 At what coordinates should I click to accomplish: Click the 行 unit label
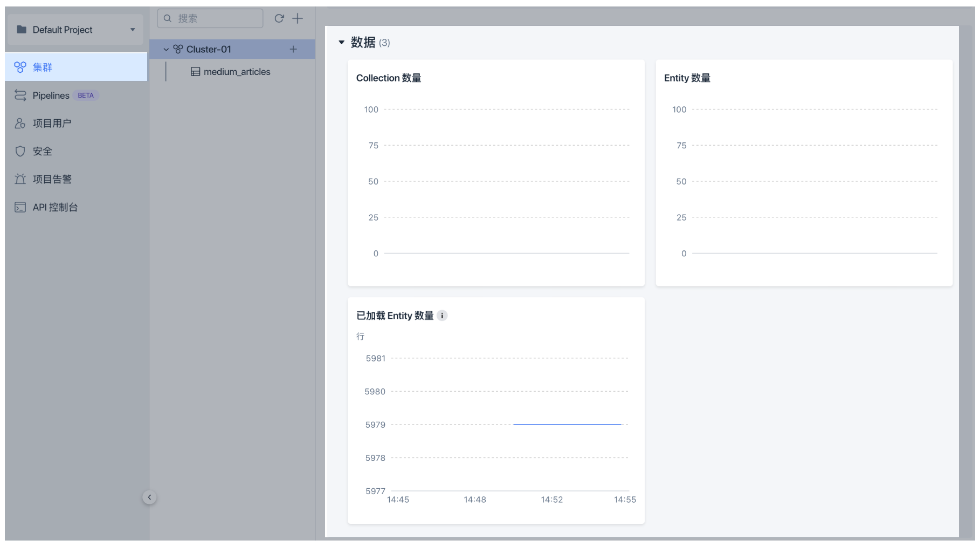pos(360,337)
